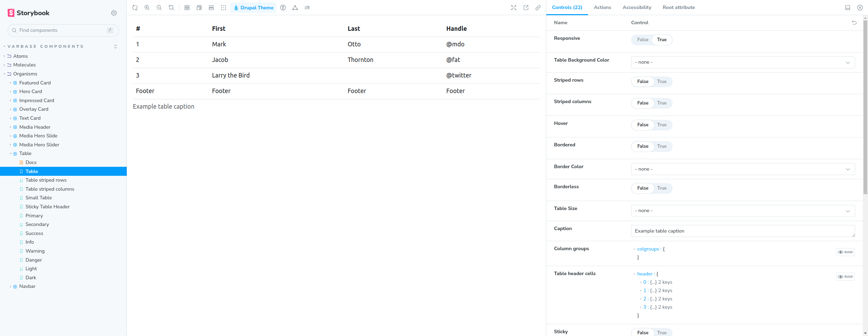868x336 pixels.
Task: Set Responsive to False
Action: (x=643, y=40)
